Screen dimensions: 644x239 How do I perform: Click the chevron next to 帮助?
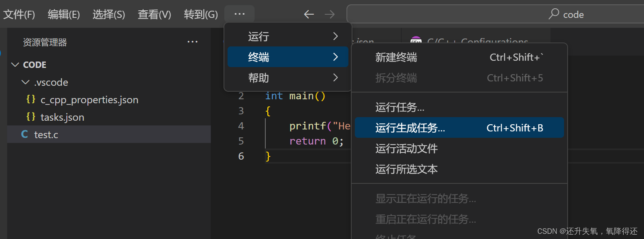pyautogui.click(x=335, y=77)
